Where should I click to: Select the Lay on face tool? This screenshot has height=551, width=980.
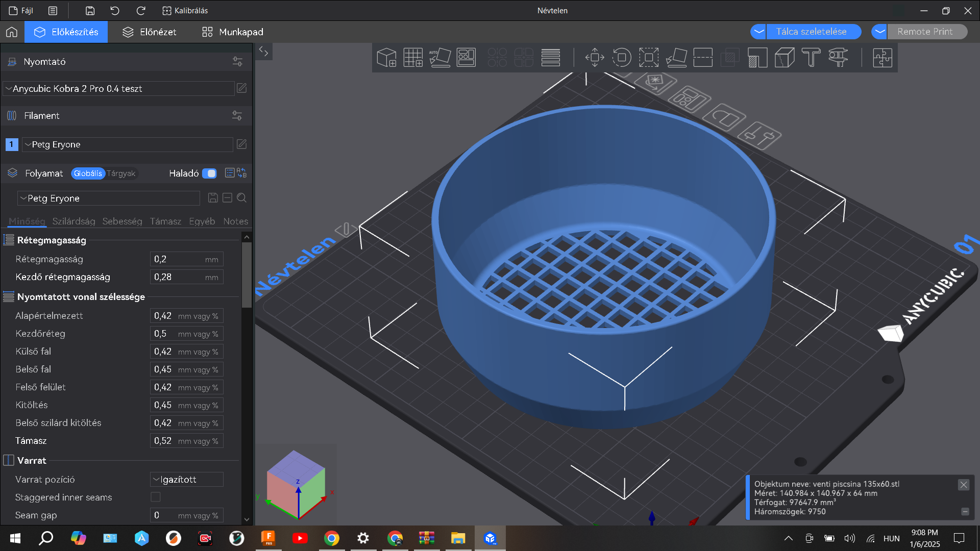(676, 58)
